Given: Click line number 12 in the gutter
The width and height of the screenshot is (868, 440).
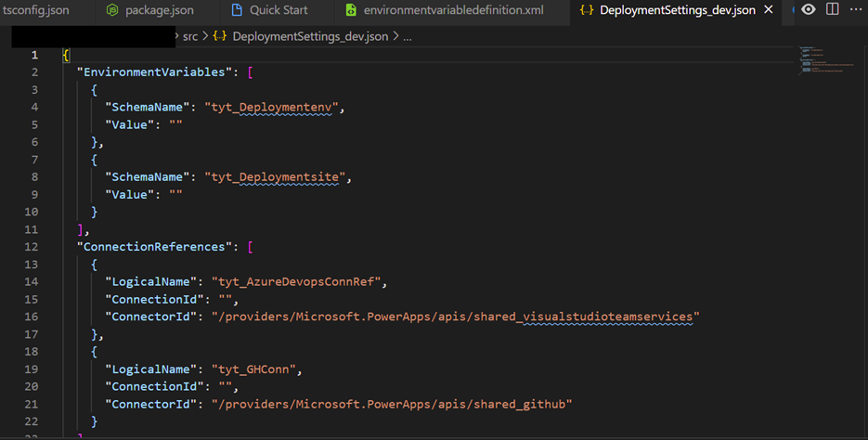Looking at the screenshot, I should pyautogui.click(x=34, y=247).
